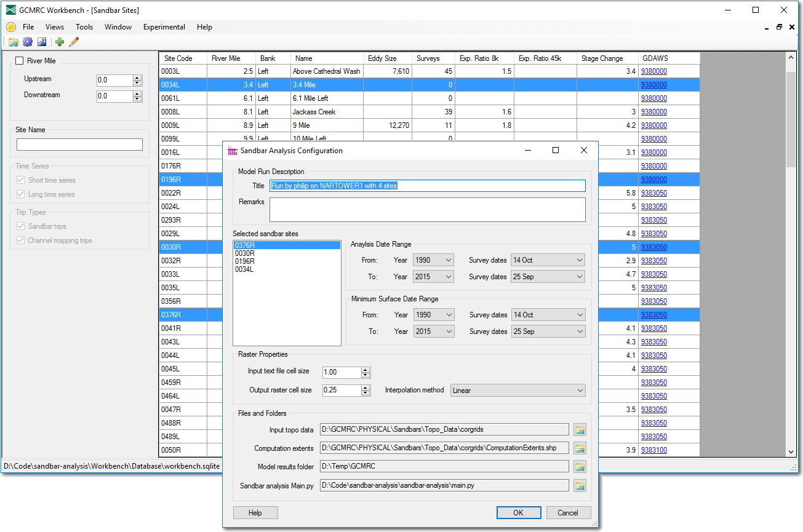803x532 pixels.
Task: Open GDAWS link in Jackass Creek row
Action: [654, 112]
